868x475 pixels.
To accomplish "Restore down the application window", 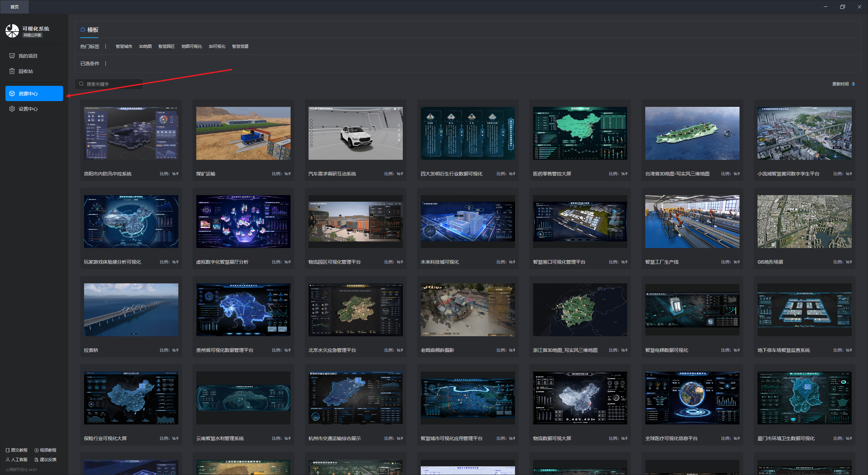I will click(842, 7).
